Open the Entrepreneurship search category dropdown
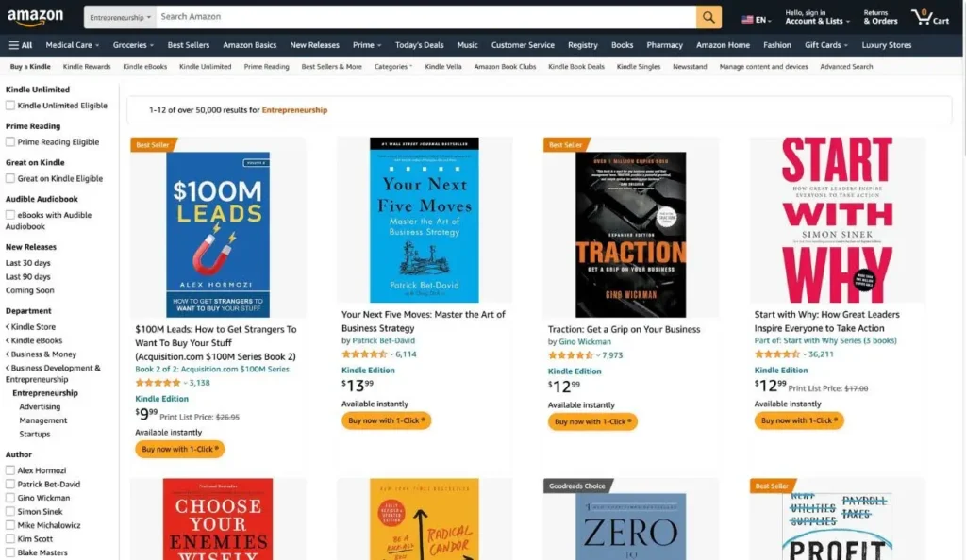966x560 pixels. (x=120, y=17)
